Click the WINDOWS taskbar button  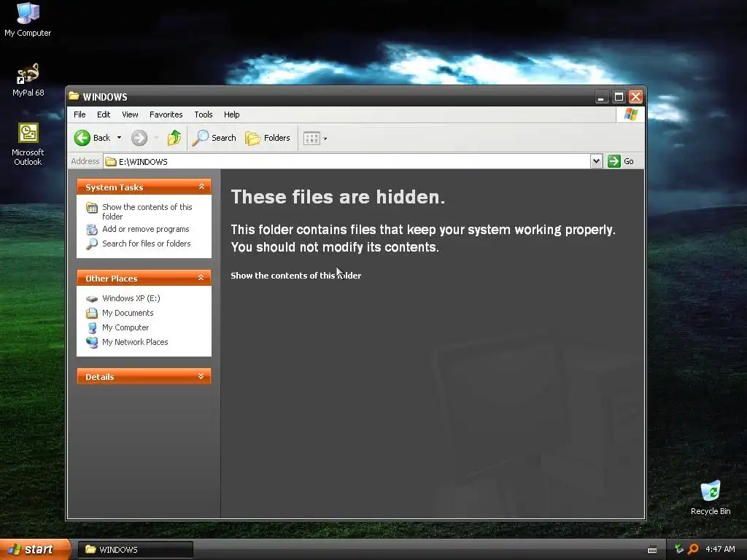pos(135,550)
